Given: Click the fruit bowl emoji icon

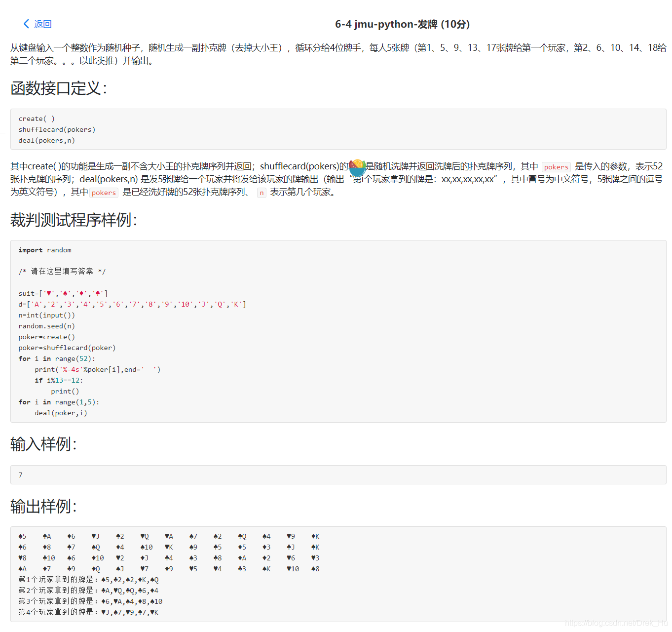Looking at the screenshot, I should click(357, 168).
